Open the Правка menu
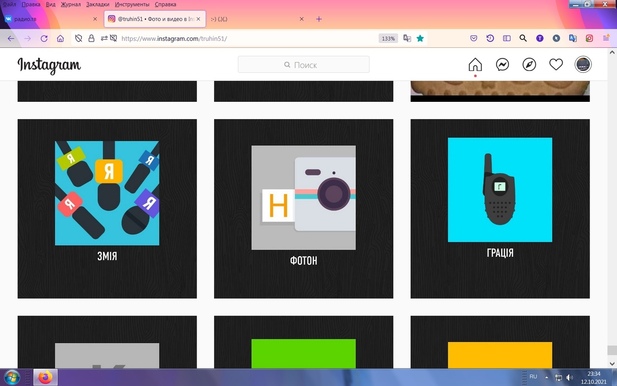Screen dimensions: 617x386 point(31,4)
